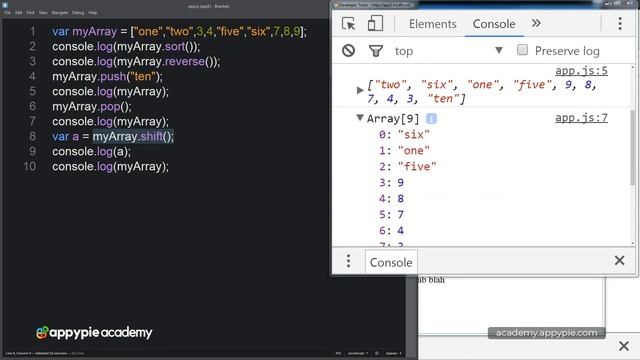Follow the app.js:7 source link
640x360 pixels.
point(581,118)
